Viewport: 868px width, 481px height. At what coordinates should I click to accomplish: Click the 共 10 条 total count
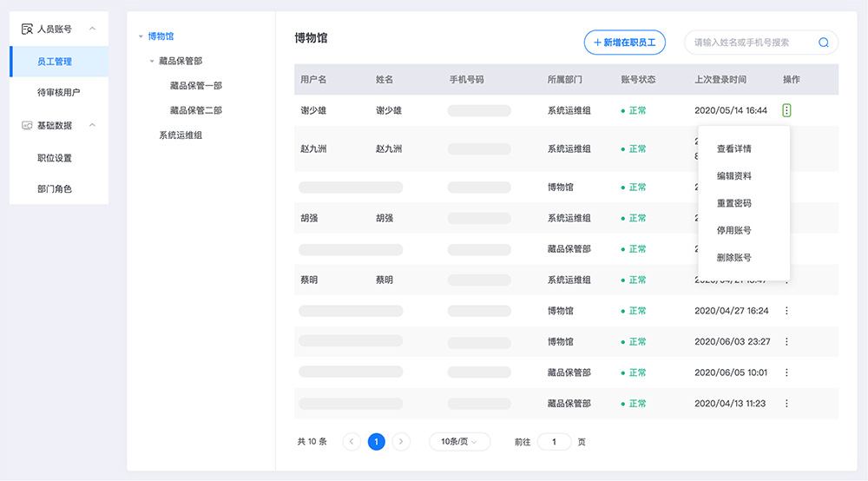(x=312, y=442)
